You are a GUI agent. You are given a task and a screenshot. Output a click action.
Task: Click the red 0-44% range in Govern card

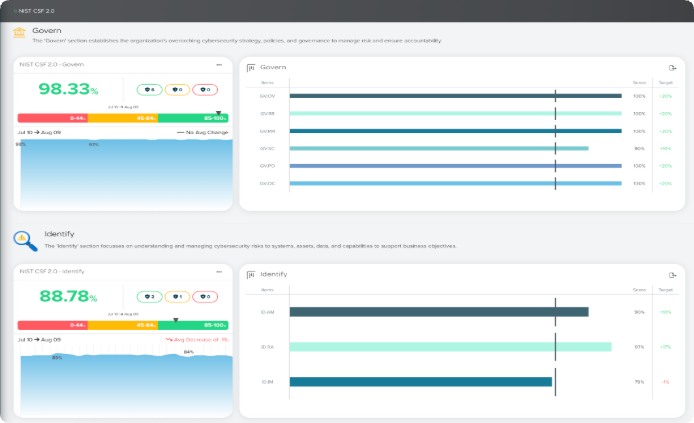(53, 118)
